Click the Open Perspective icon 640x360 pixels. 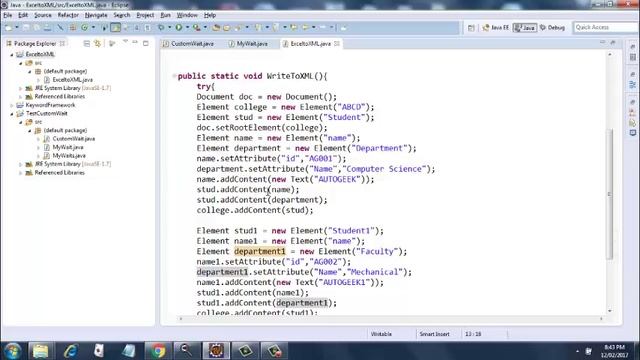tap(471, 28)
